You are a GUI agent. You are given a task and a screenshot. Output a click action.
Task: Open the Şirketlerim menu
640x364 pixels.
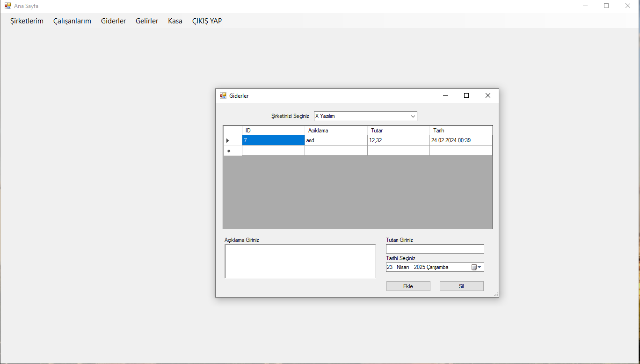(27, 21)
